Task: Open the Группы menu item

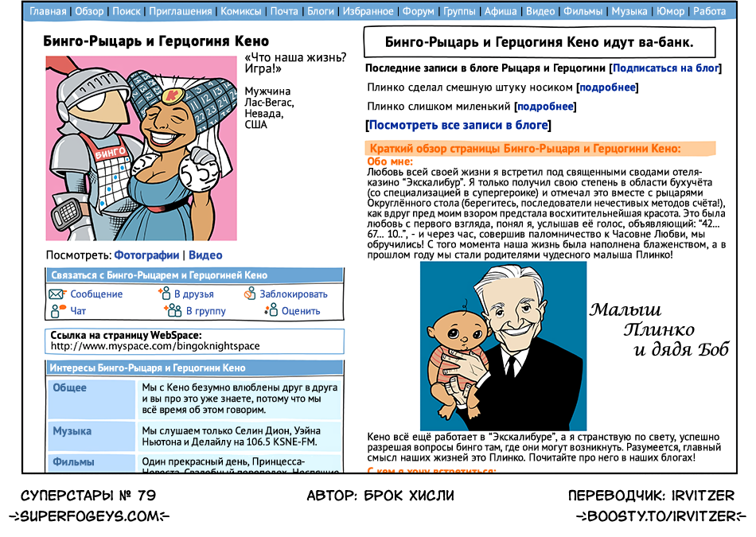Action: (459, 11)
